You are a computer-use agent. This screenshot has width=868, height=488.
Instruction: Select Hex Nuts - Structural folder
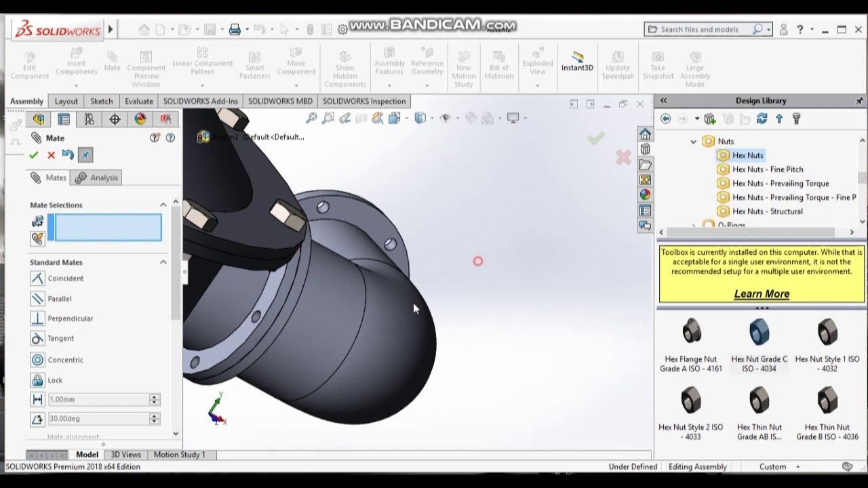pyautogui.click(x=767, y=211)
